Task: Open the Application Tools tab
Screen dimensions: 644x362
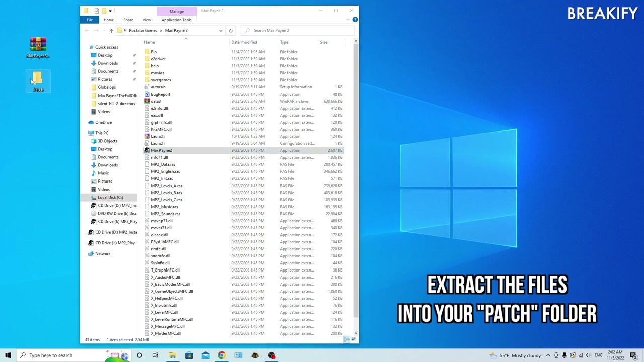Action: point(177,20)
